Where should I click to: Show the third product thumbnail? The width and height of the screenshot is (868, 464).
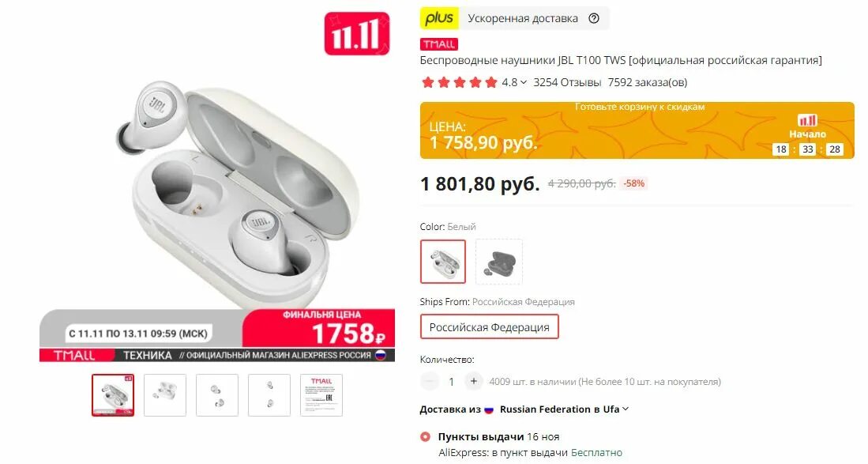point(217,395)
